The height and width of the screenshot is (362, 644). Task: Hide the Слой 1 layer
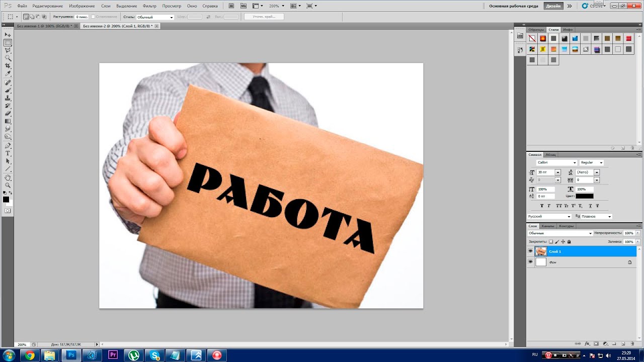click(x=530, y=251)
